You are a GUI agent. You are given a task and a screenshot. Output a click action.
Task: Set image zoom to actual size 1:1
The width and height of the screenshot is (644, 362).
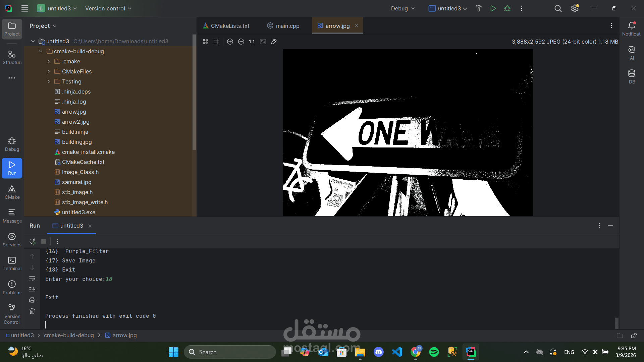pyautogui.click(x=252, y=42)
